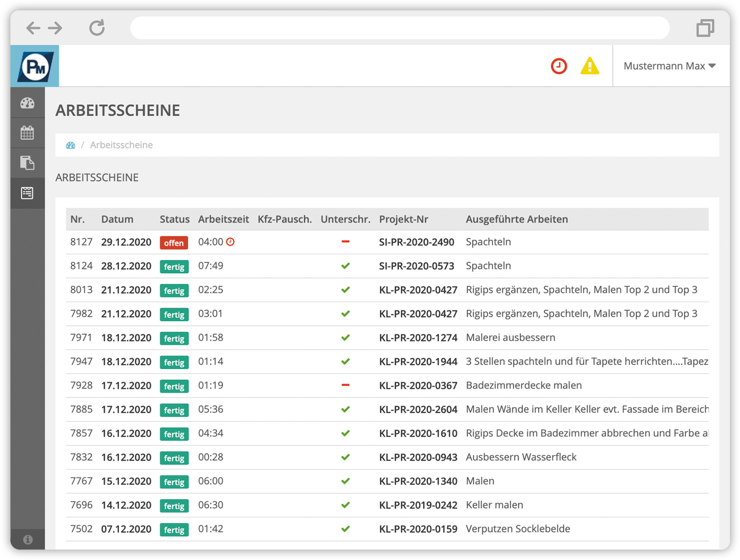Open the yellow warning triangle notifications
740x560 pixels.
pyautogui.click(x=590, y=66)
